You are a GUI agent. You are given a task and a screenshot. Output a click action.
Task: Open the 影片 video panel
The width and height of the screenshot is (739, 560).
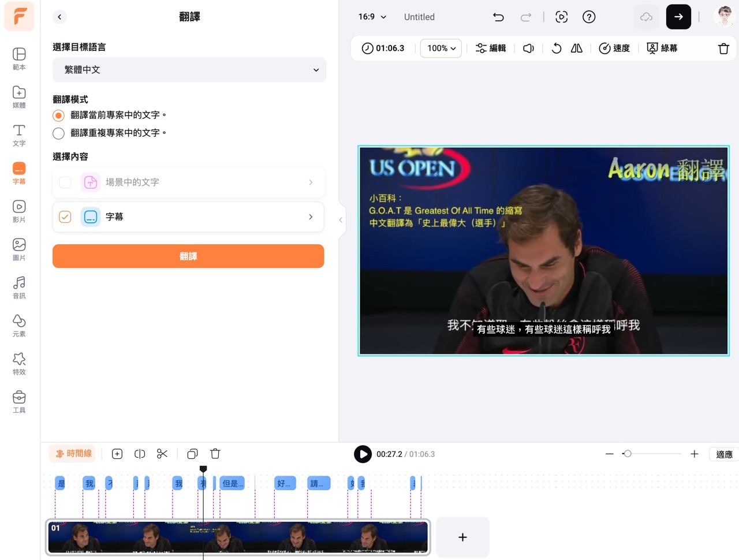[19, 211]
